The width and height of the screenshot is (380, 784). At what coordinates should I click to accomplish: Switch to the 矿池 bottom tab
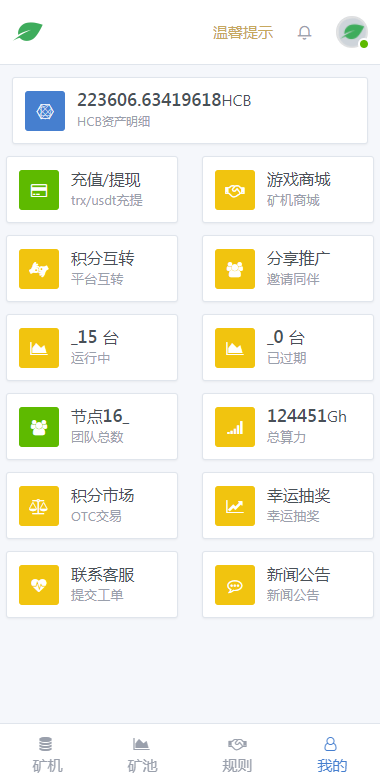click(x=142, y=754)
